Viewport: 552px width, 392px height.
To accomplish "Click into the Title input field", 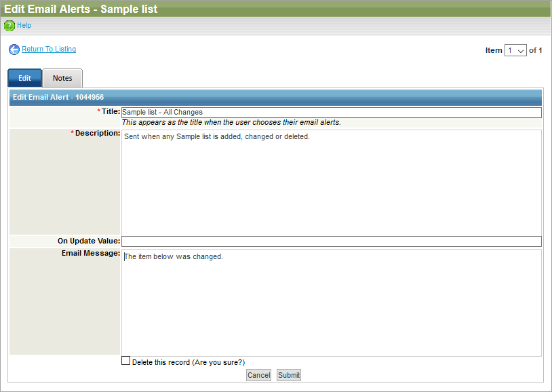I will (332, 113).
